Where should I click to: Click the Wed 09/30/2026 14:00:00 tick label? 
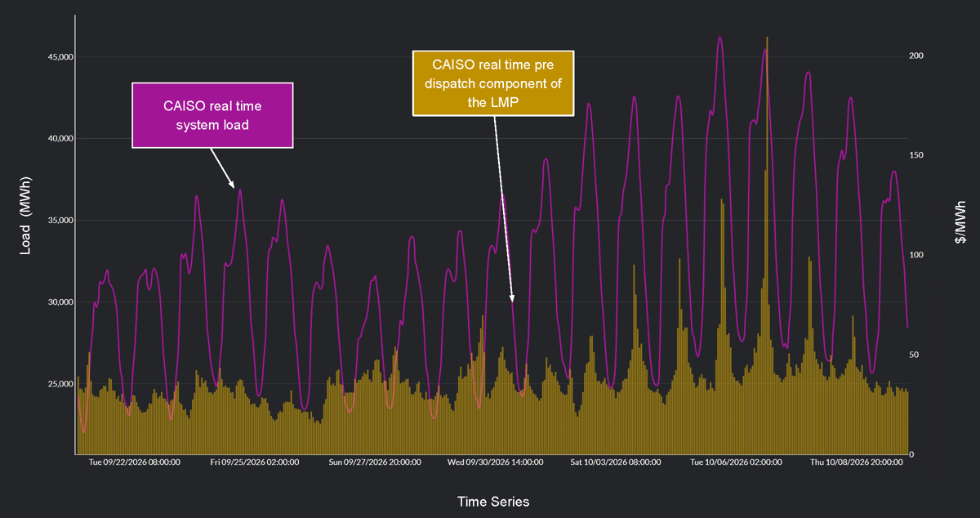coord(495,462)
